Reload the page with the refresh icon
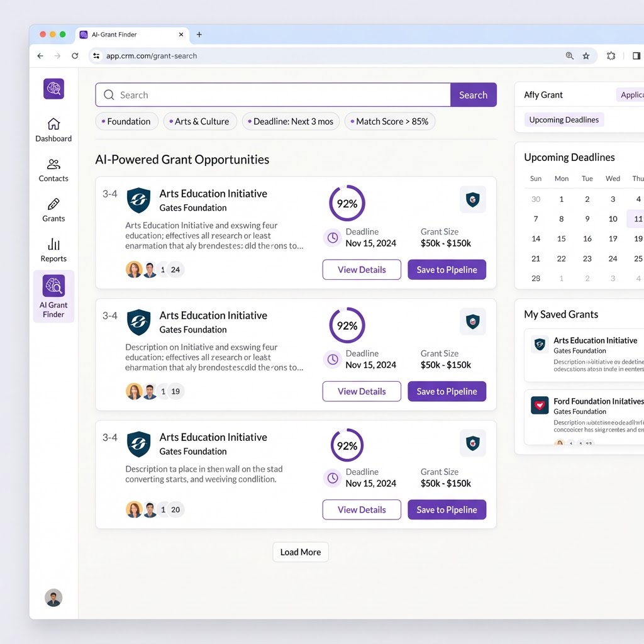This screenshot has width=644, height=644. pyautogui.click(x=75, y=56)
